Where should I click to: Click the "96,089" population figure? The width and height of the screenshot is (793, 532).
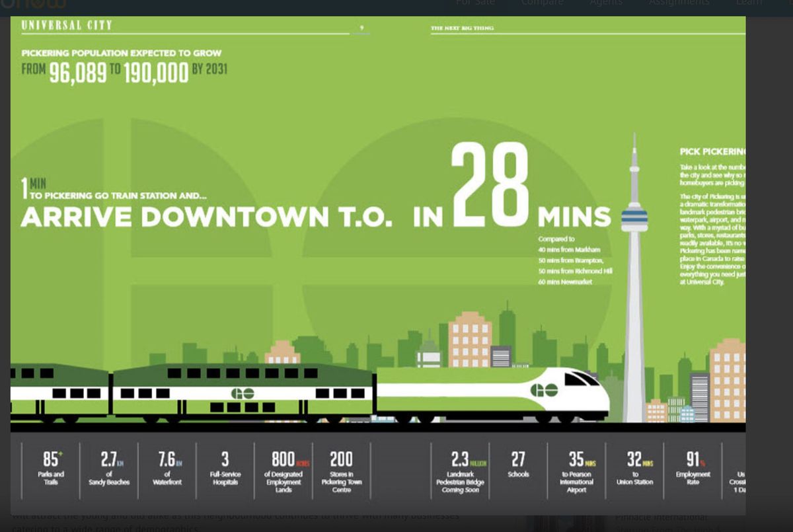pyautogui.click(x=78, y=73)
